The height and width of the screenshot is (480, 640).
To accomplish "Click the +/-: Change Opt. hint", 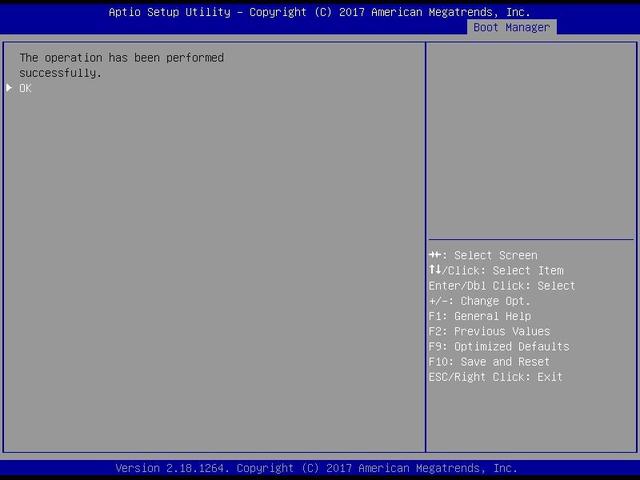I will point(480,301).
